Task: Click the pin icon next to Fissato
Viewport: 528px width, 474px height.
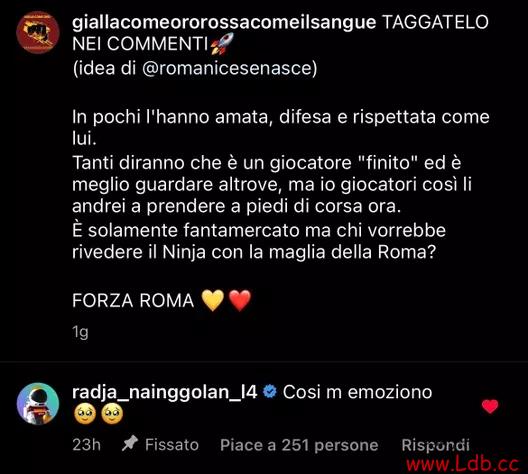Action: pyautogui.click(x=130, y=444)
